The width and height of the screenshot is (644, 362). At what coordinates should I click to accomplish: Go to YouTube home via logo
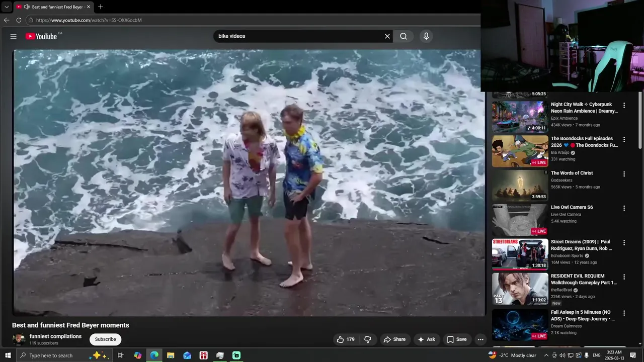pos(41,36)
